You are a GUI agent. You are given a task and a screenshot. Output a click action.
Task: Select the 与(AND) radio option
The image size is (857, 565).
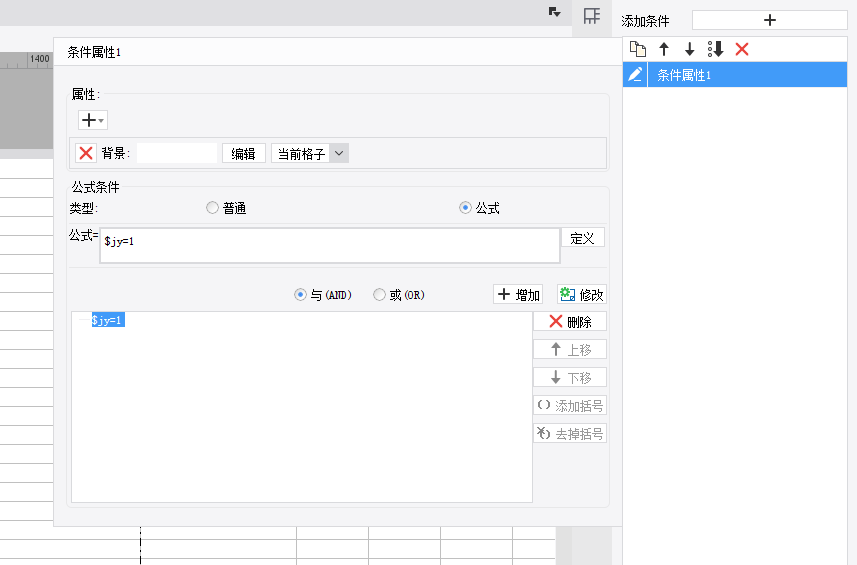pos(300,295)
